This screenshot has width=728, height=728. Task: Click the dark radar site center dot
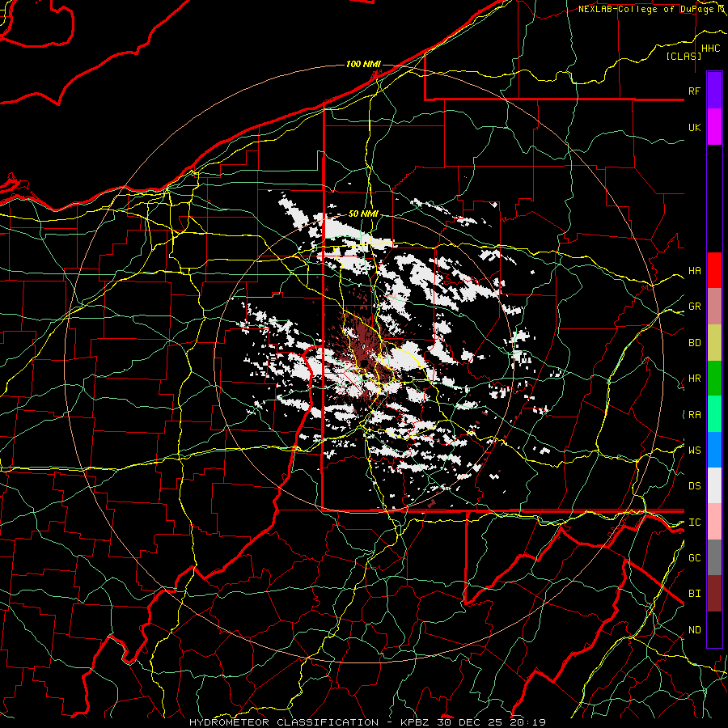365,362
